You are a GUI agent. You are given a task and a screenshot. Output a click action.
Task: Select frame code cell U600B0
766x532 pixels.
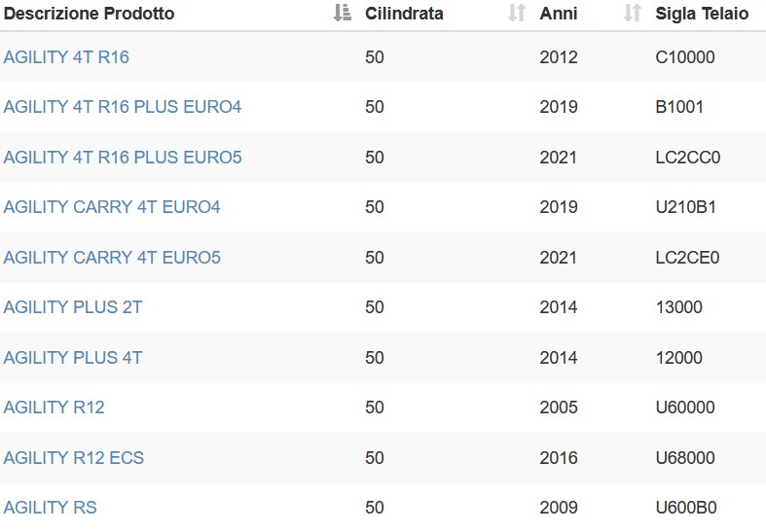coord(686,507)
